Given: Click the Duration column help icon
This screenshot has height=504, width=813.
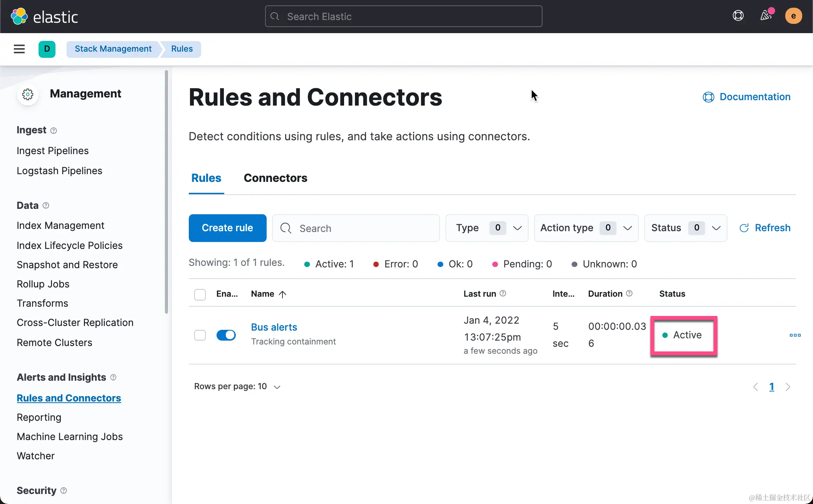Looking at the screenshot, I should pyautogui.click(x=629, y=294).
